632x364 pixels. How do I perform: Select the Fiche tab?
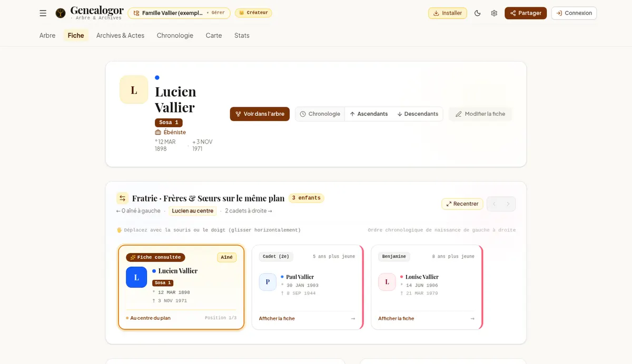(x=76, y=35)
